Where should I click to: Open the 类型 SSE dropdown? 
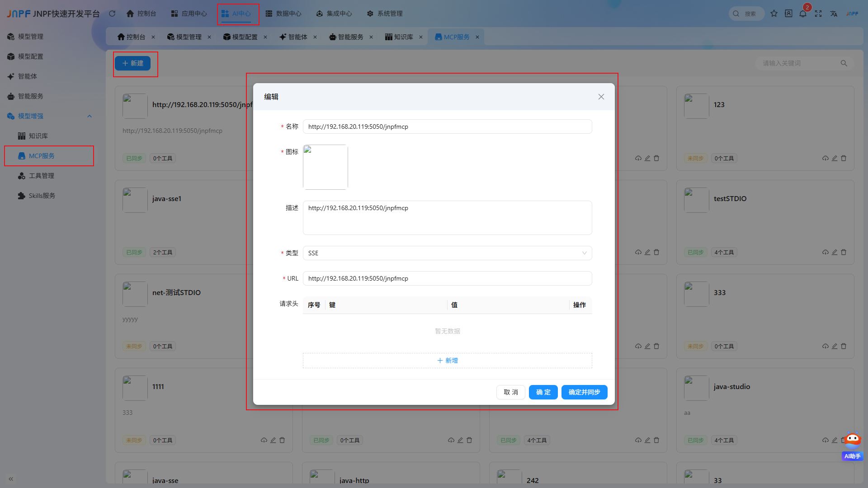tap(447, 253)
